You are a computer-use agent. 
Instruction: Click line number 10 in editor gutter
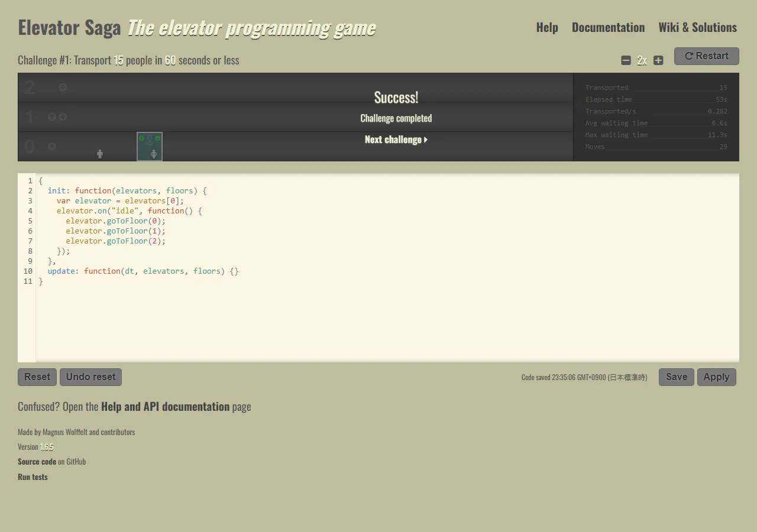(x=28, y=271)
